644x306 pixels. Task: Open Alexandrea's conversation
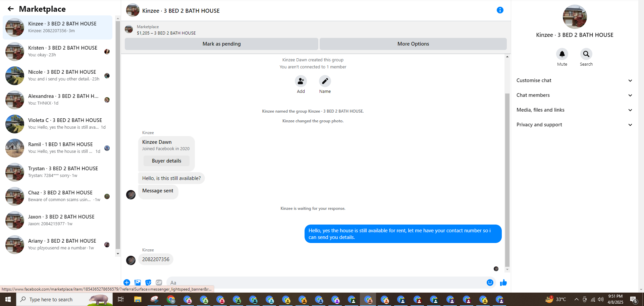coord(58,100)
